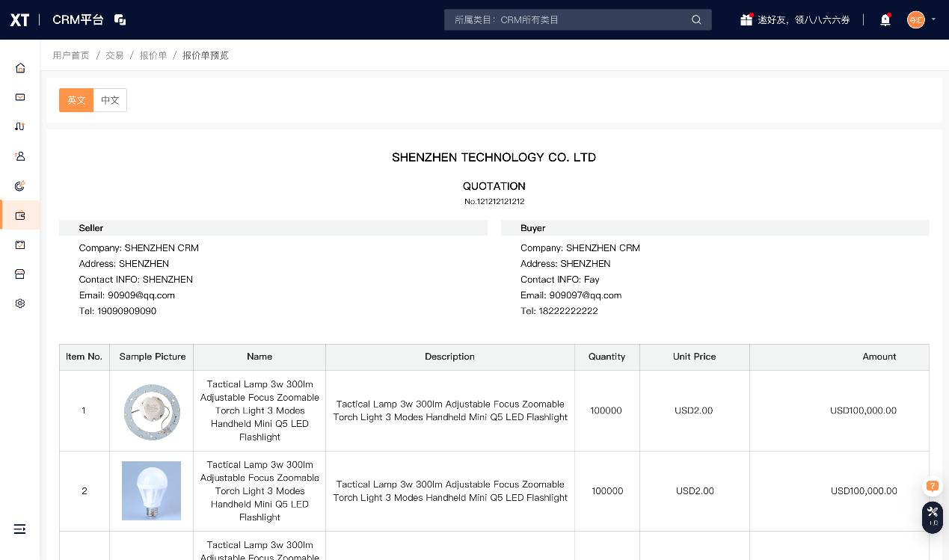The width and height of the screenshot is (949, 560).
Task: Open the settings gear in sidebar
Action: coord(20,304)
